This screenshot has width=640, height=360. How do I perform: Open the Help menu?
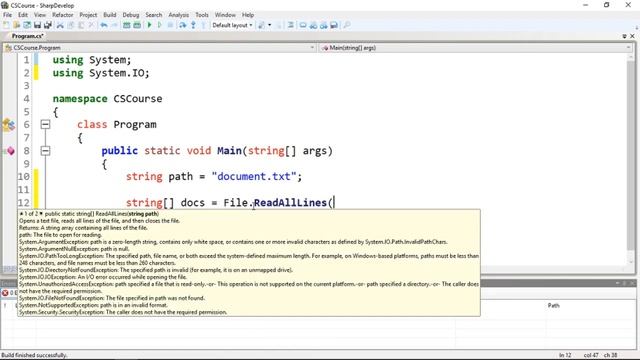248,15
